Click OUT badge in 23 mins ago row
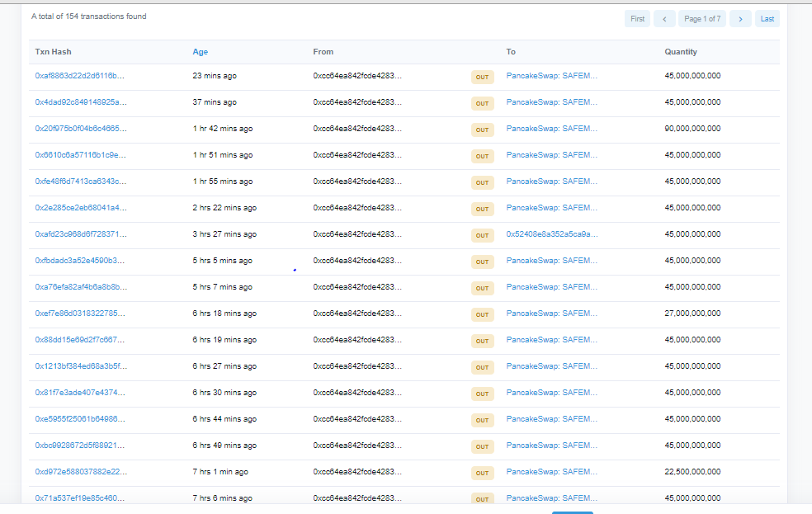Image resolution: width=812 pixels, height=514 pixels. tap(482, 77)
